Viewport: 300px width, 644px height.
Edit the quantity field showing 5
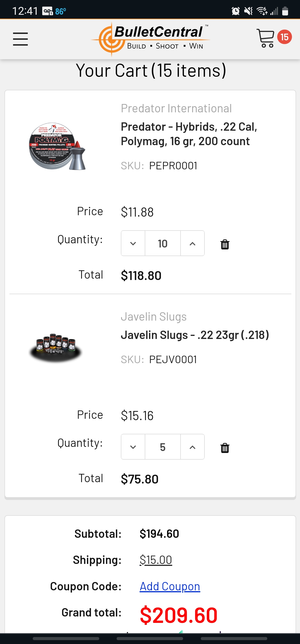coord(163,447)
